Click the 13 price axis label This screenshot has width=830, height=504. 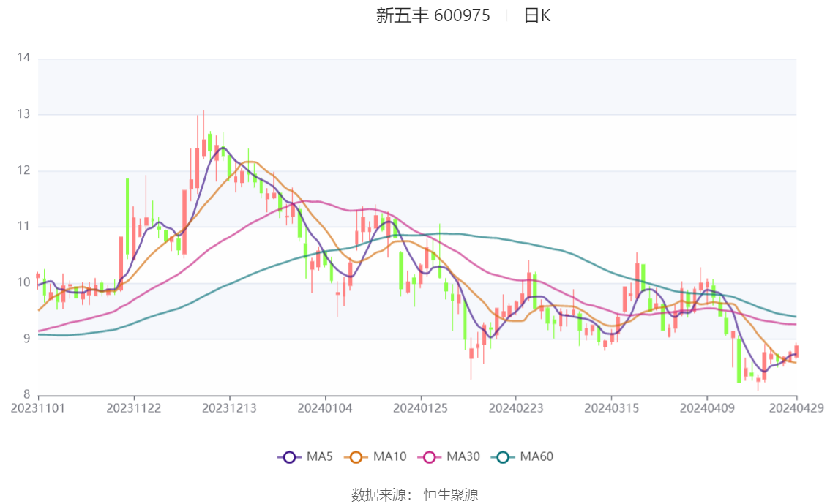click(24, 113)
